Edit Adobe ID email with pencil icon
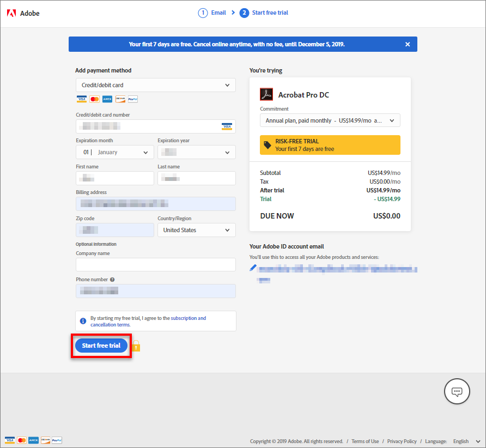The width and height of the screenshot is (486, 448). point(253,268)
